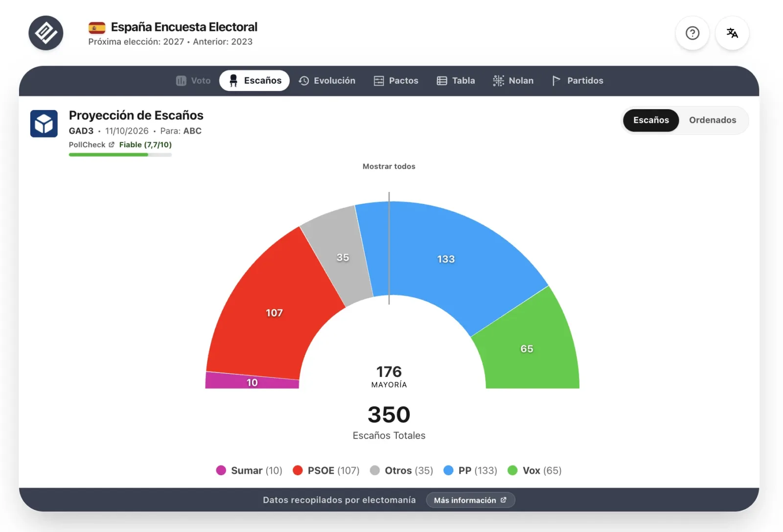Click the Proyección de Escaños heading
The width and height of the screenshot is (783, 532).
136,116
